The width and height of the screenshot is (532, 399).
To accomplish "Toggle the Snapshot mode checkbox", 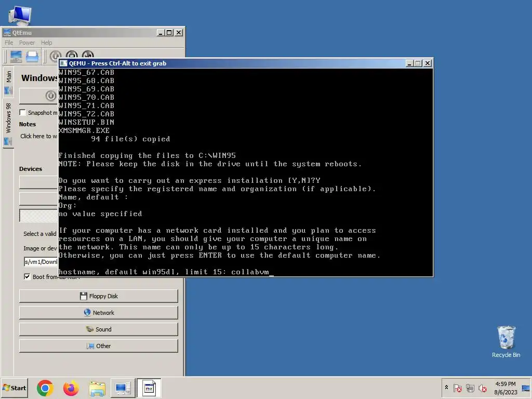I will 23,112.
